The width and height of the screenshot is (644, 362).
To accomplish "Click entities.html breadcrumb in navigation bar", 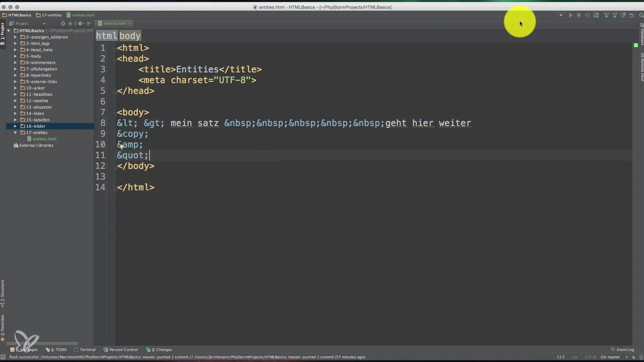I will coord(80,15).
